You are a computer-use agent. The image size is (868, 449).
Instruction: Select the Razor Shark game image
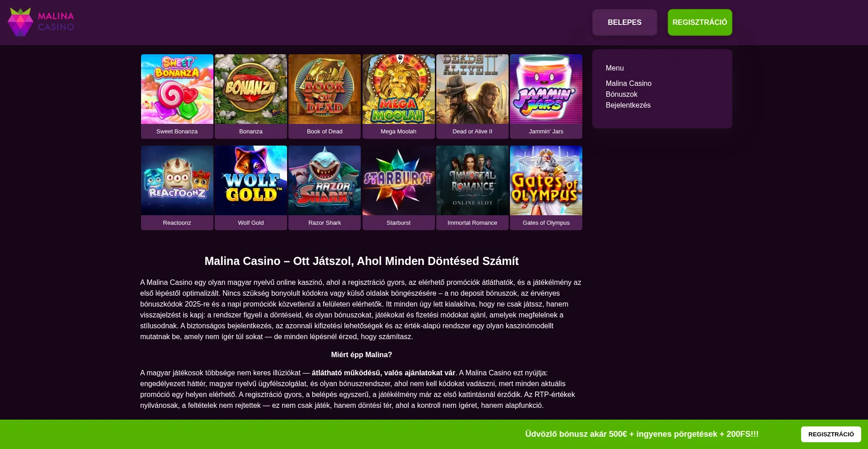click(x=325, y=180)
